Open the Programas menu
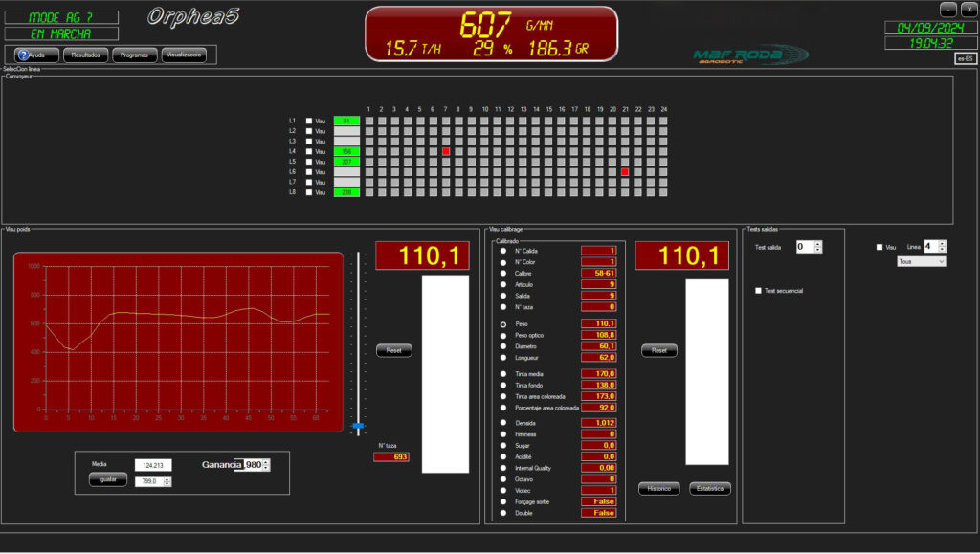The image size is (980, 554). coord(135,55)
